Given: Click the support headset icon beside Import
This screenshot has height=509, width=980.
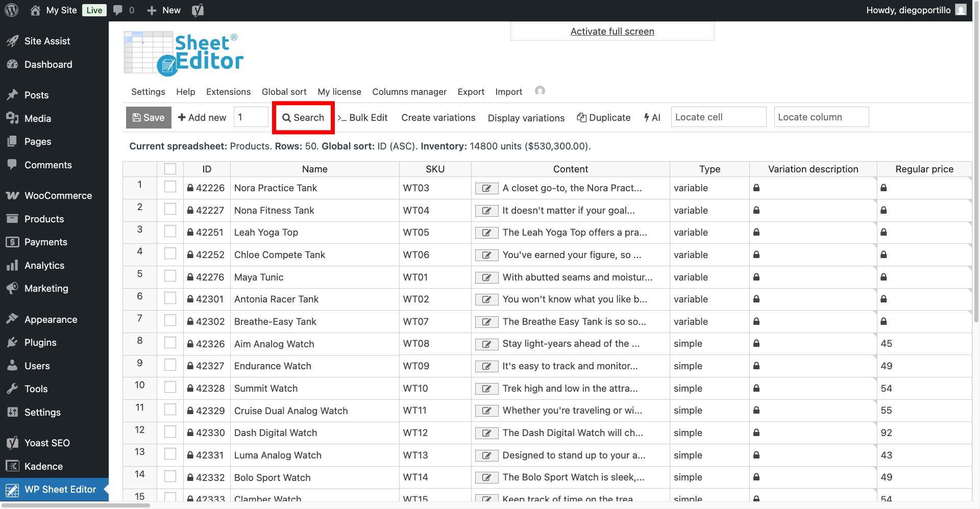Looking at the screenshot, I should (540, 91).
